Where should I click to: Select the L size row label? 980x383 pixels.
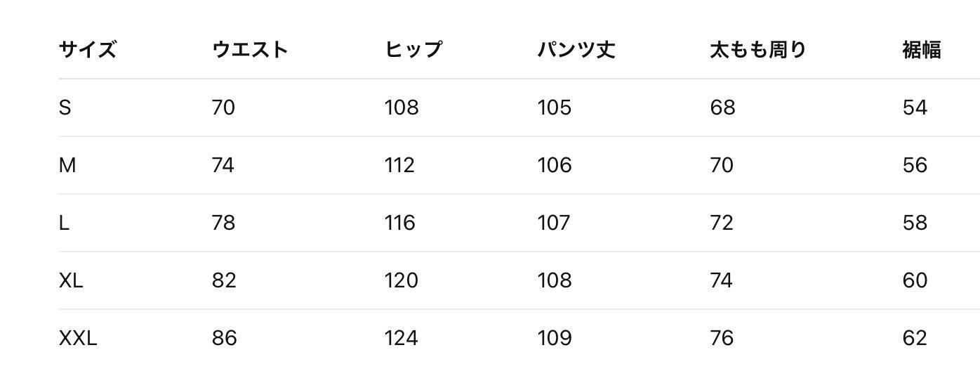(x=64, y=223)
